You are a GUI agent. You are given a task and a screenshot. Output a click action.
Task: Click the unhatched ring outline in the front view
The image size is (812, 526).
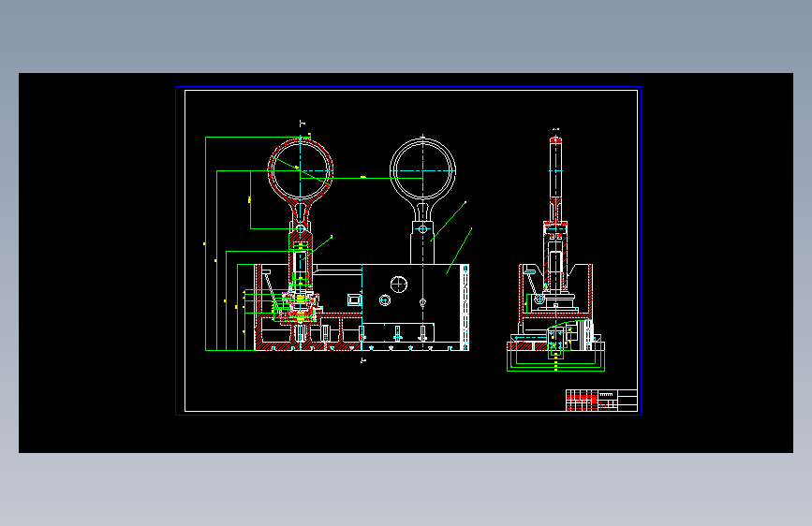coord(422,170)
